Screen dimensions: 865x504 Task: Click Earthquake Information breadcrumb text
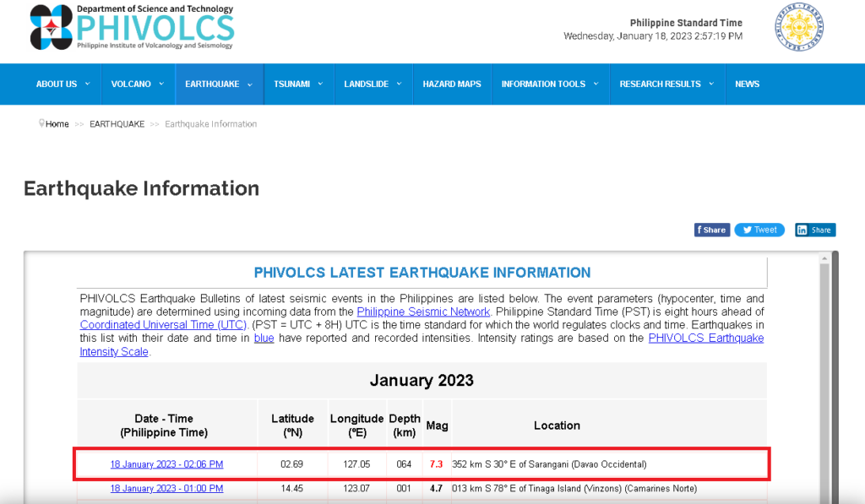[x=210, y=124]
